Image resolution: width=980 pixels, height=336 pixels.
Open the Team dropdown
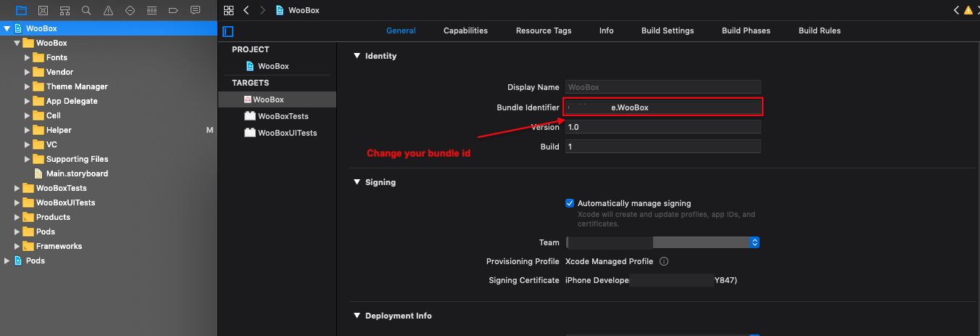tap(663, 242)
